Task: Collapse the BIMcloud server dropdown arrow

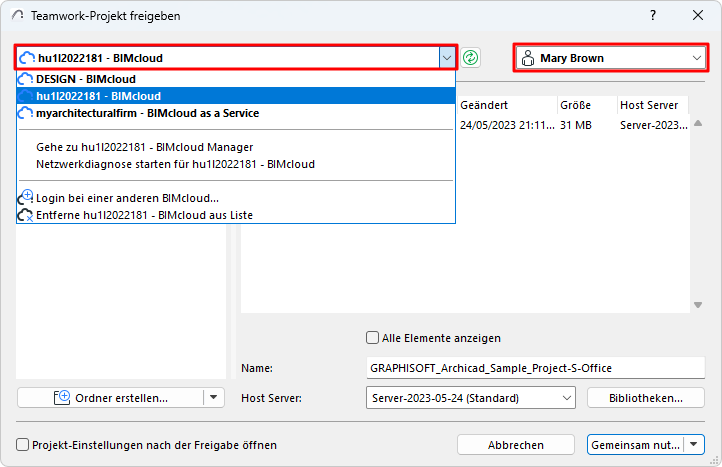Action: coord(446,58)
